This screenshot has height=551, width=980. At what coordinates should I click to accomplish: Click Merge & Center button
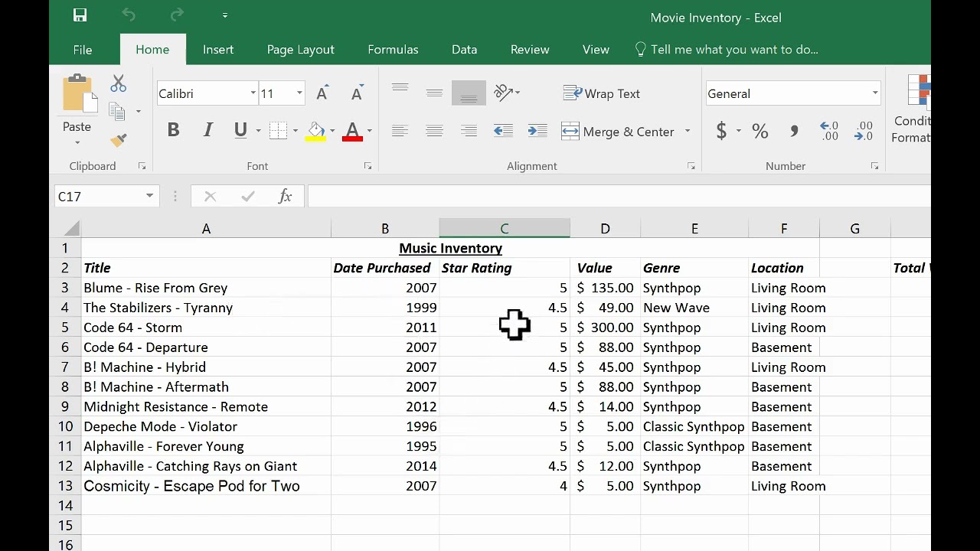[x=618, y=132]
